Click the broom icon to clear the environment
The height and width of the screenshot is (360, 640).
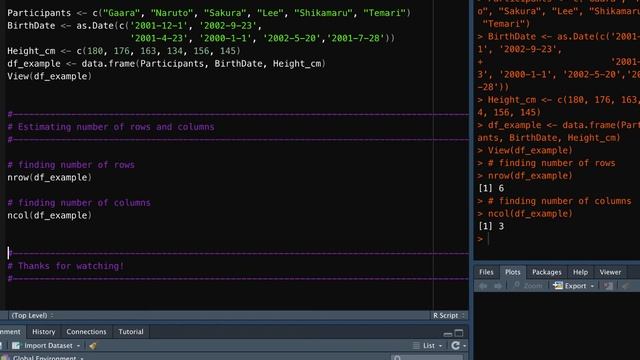pos(93,346)
